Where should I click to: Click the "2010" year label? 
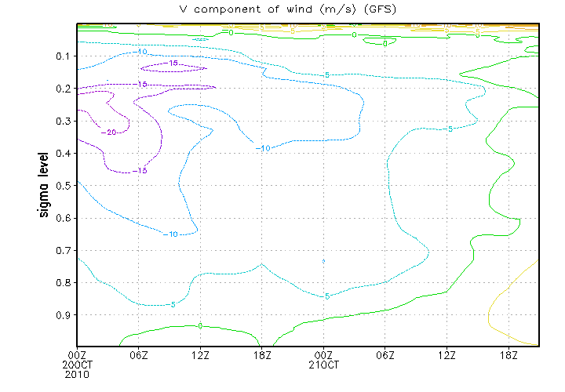pyautogui.click(x=77, y=375)
